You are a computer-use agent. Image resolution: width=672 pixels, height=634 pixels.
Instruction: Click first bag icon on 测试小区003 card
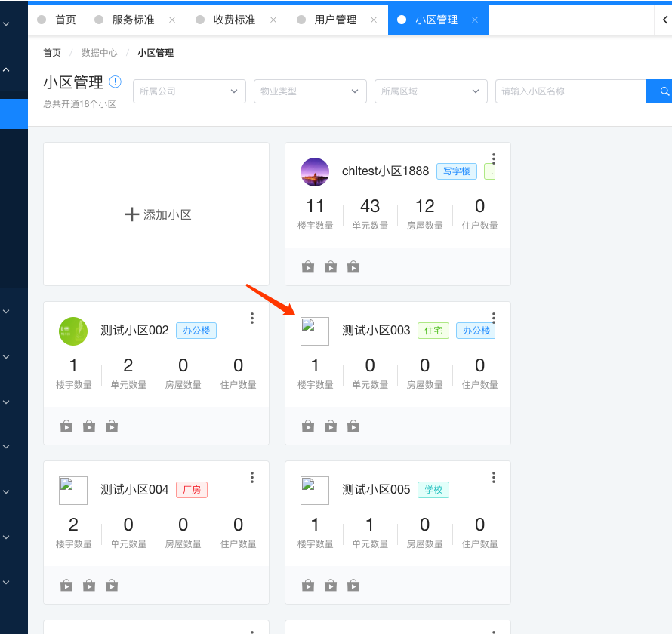point(308,426)
